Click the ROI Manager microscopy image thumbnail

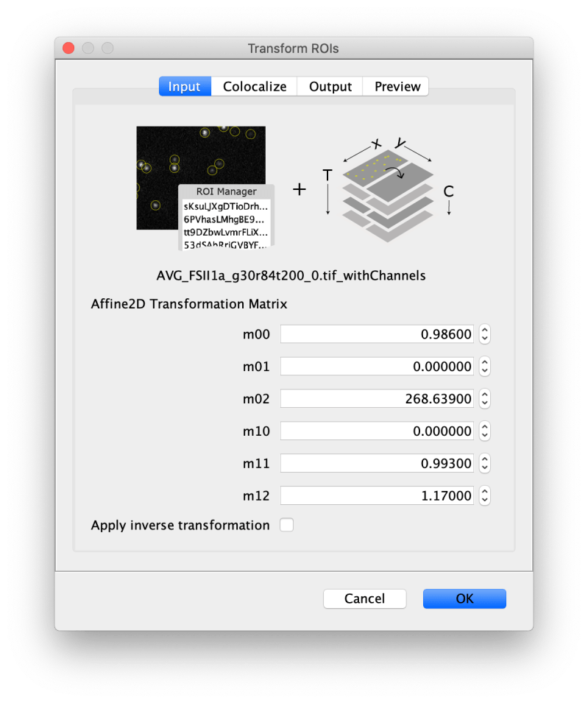[201, 177]
